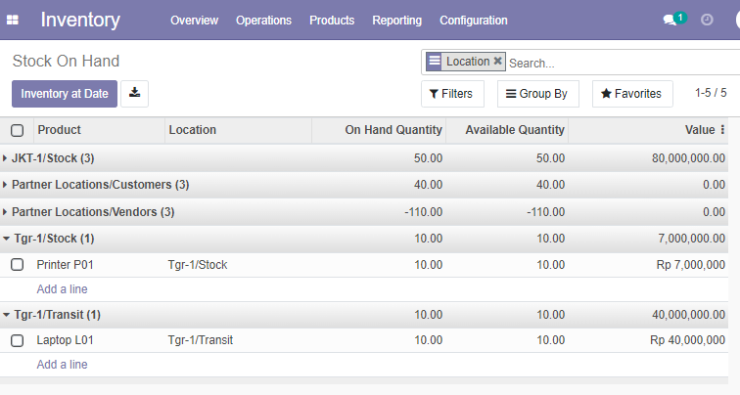Open the activities clock icon

(706, 20)
